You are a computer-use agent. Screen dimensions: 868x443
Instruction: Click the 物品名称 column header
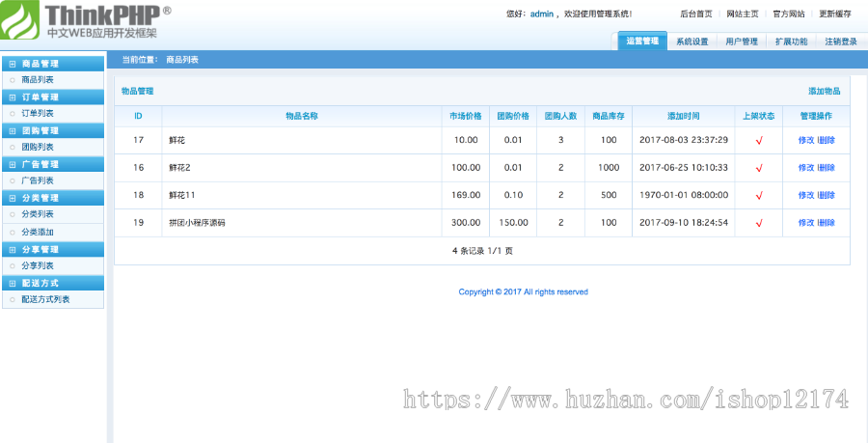[x=302, y=116]
